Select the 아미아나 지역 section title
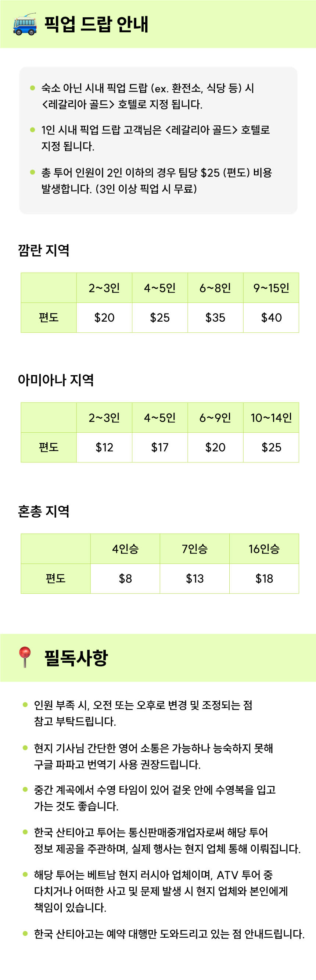Image resolution: width=316 pixels, height=980 pixels. point(55,380)
